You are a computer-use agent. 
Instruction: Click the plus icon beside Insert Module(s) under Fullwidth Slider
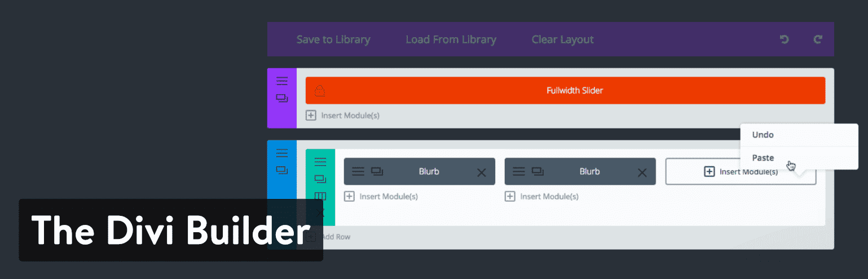[x=311, y=115]
